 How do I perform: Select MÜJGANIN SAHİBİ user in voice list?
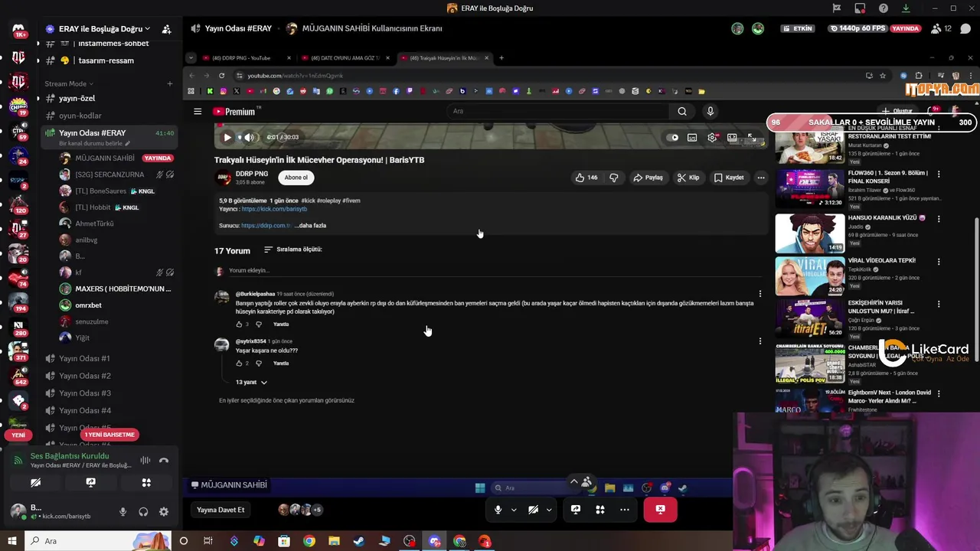(x=105, y=158)
